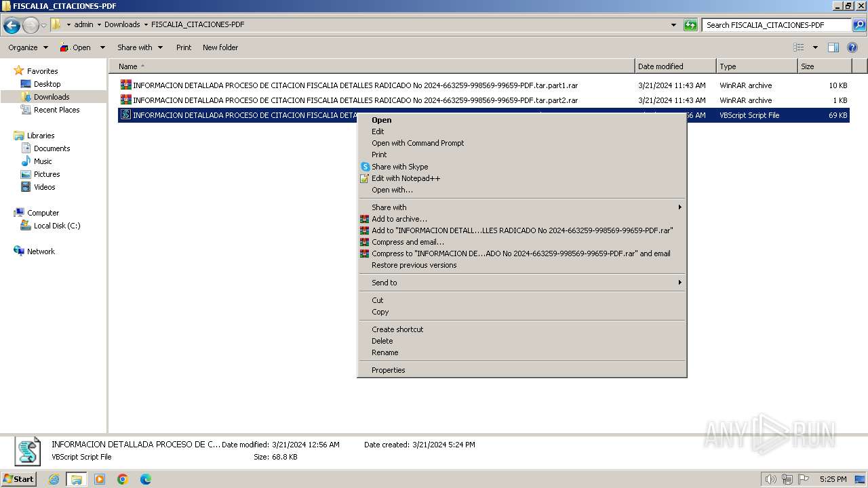Open recent pages dropdown next to Forward

point(43,26)
